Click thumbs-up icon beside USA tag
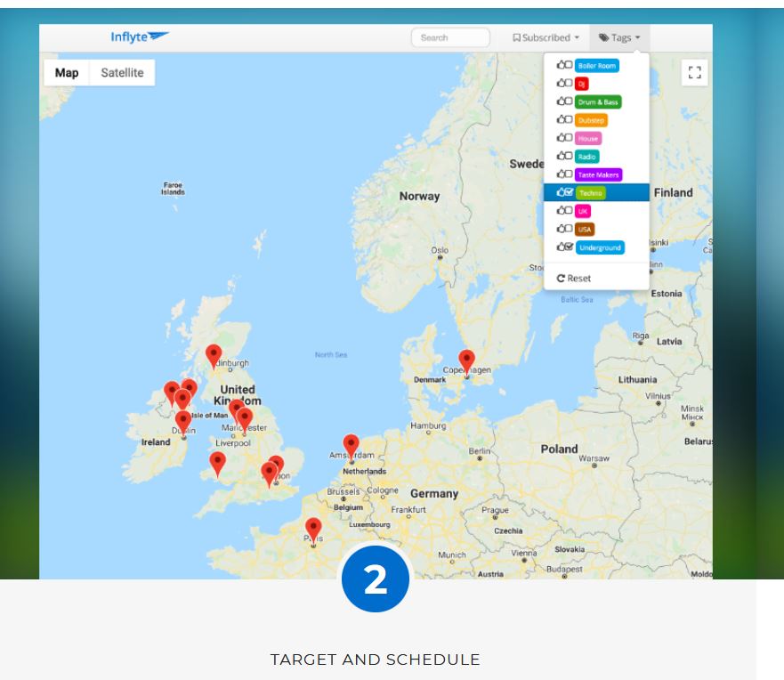784x680 pixels. 561,229
